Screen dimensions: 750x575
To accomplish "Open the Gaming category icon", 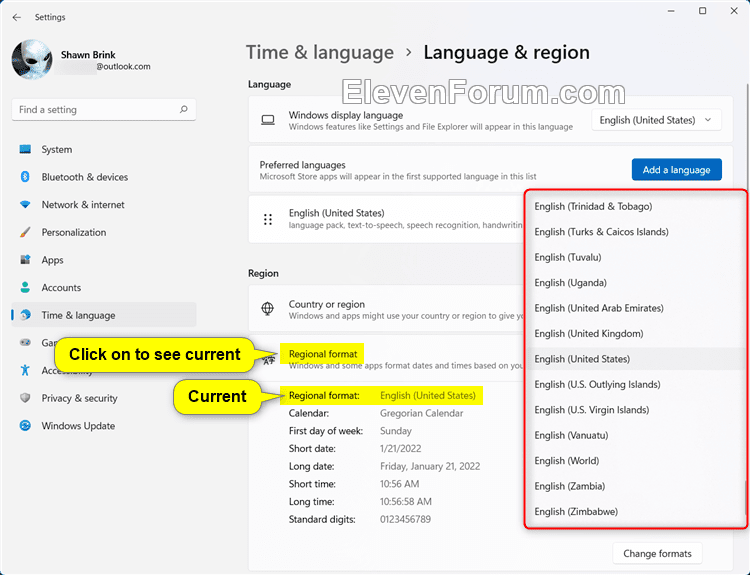I will pyautogui.click(x=25, y=343).
